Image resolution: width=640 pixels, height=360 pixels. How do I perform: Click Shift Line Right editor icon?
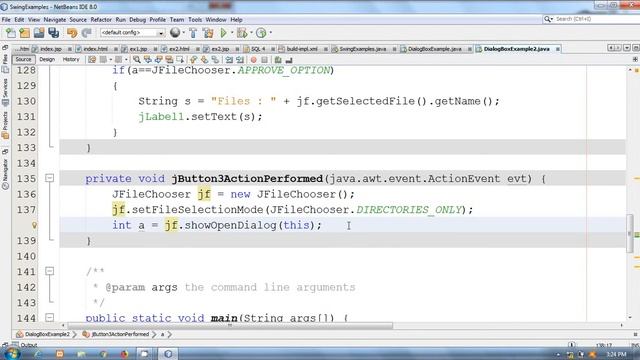[x=240, y=60]
